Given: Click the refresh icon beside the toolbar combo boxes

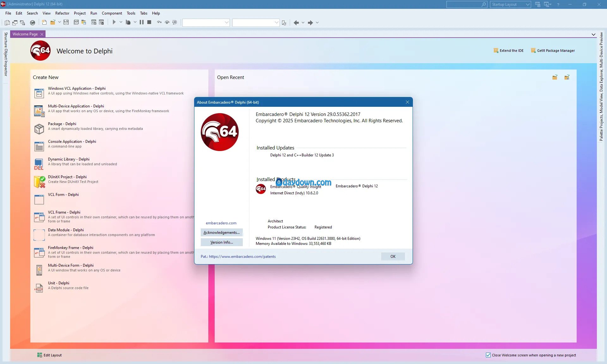Looking at the screenshot, I should click(284, 22).
